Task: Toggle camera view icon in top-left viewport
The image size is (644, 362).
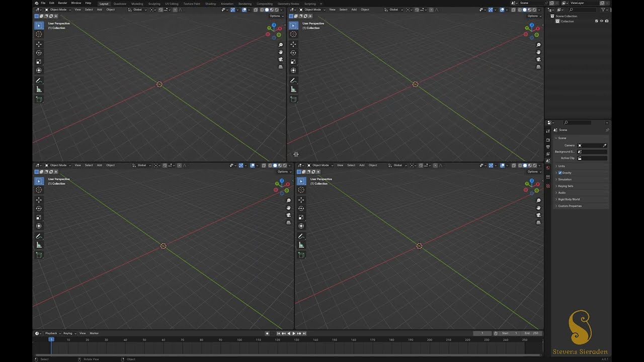Action: click(x=281, y=59)
